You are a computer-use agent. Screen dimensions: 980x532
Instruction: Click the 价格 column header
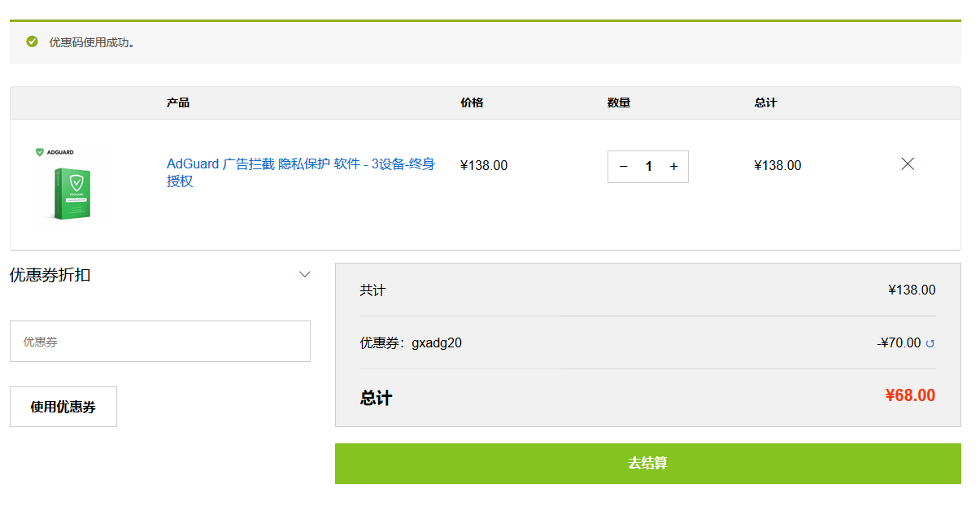click(x=472, y=103)
